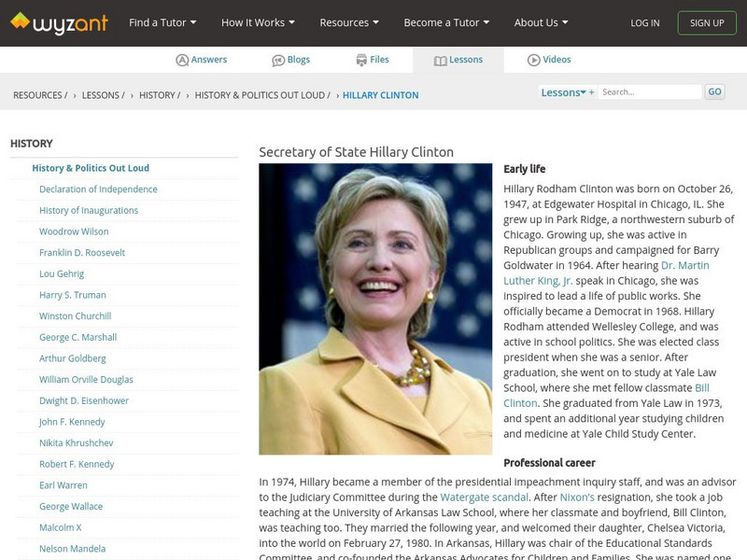This screenshot has width=747, height=560.
Task: Expand the Find a Tutor menu
Action: click(162, 22)
